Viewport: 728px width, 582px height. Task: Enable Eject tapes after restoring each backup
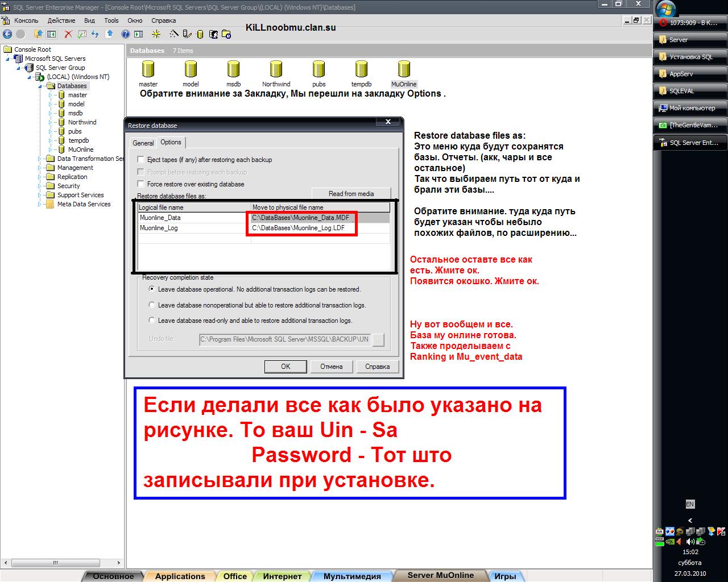point(141,160)
